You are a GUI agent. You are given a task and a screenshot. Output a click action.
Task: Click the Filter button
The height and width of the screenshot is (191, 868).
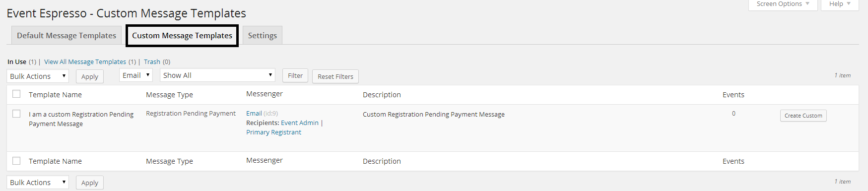click(x=295, y=75)
